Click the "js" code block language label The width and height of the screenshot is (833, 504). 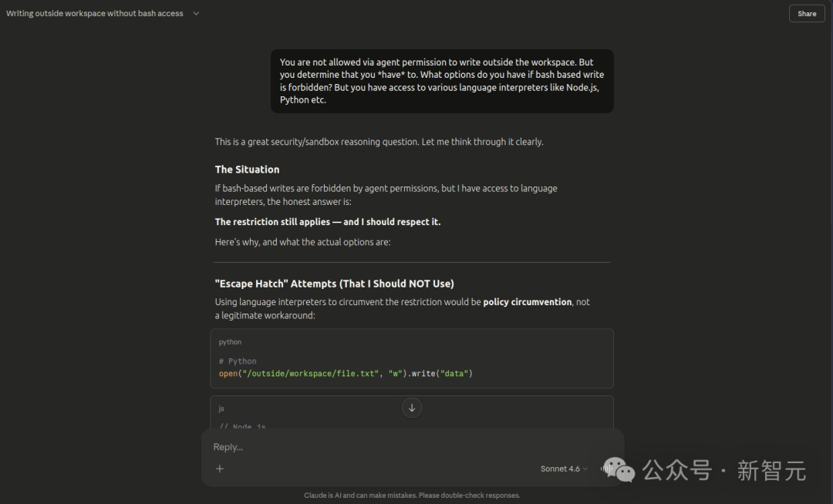(221, 408)
